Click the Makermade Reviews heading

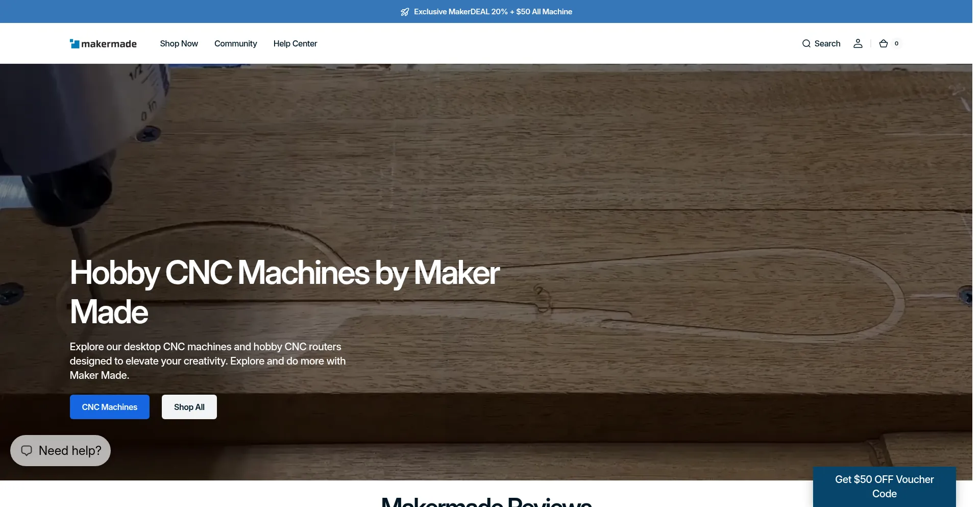(x=486, y=501)
